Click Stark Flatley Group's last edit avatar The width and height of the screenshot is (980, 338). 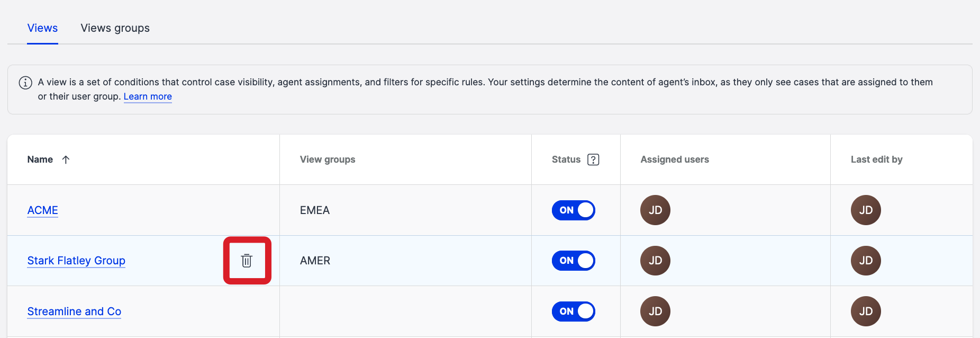[x=865, y=261]
